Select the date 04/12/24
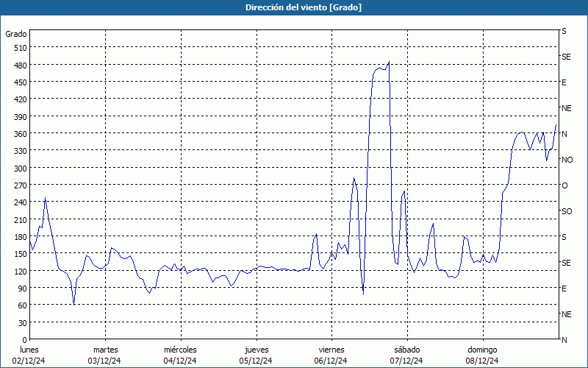588x368 pixels. 180,361
